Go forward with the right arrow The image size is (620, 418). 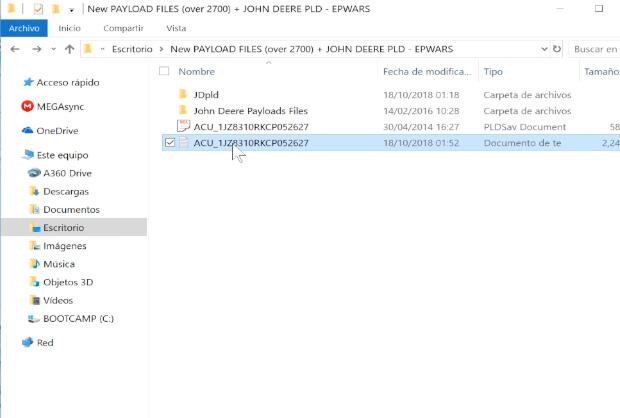pos(37,49)
